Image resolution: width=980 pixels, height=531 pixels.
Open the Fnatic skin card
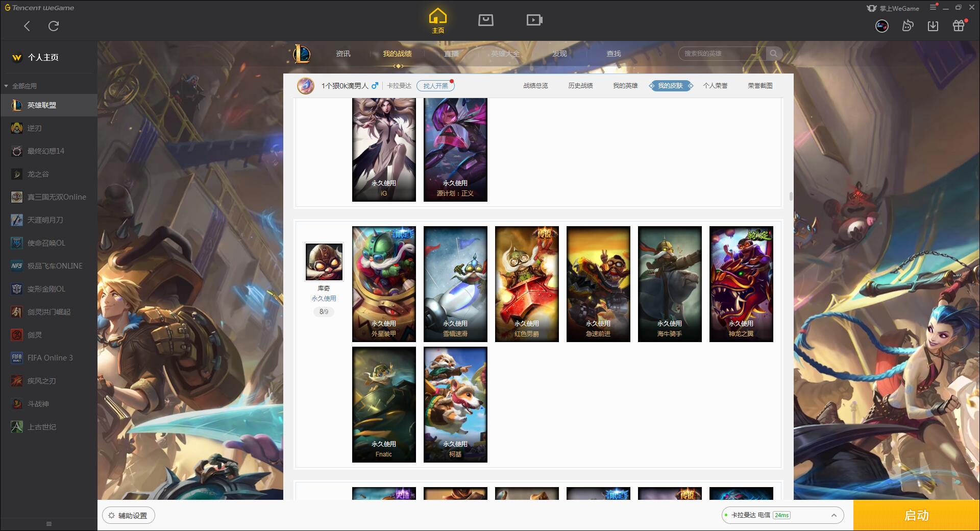384,404
